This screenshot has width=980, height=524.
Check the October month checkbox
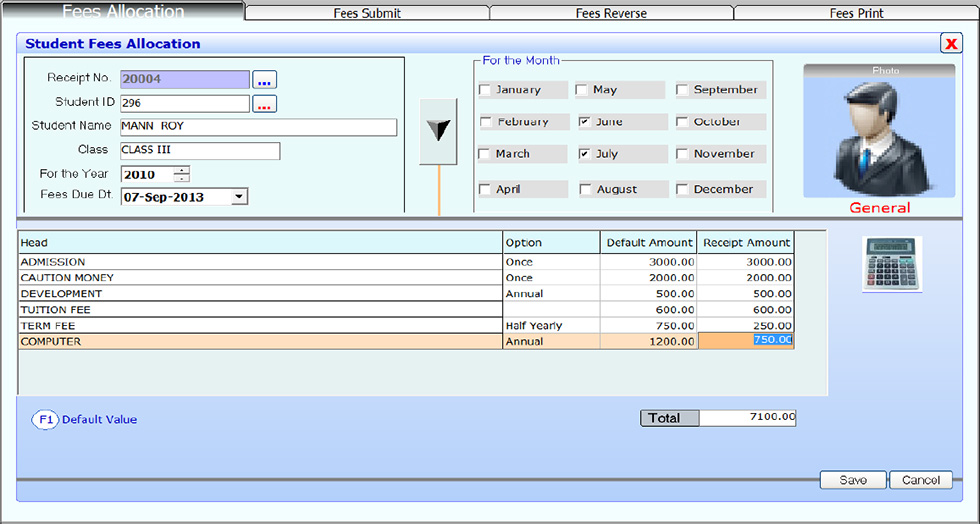[x=682, y=122]
